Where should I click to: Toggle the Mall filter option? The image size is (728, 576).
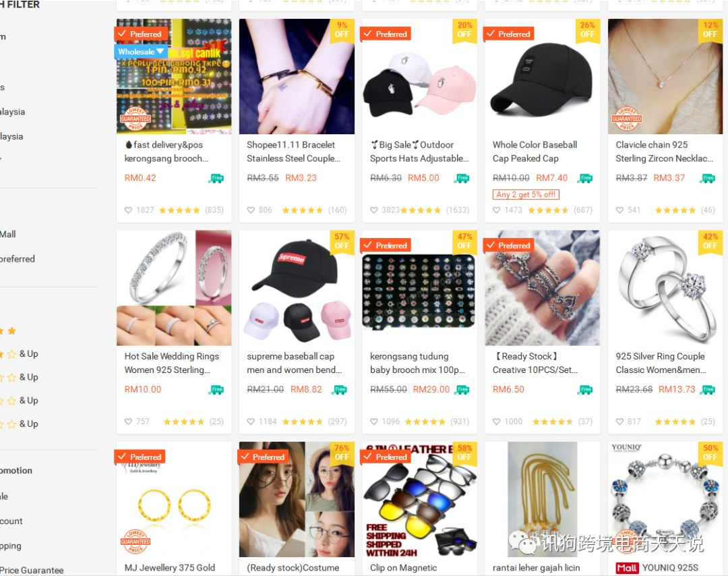click(8, 234)
